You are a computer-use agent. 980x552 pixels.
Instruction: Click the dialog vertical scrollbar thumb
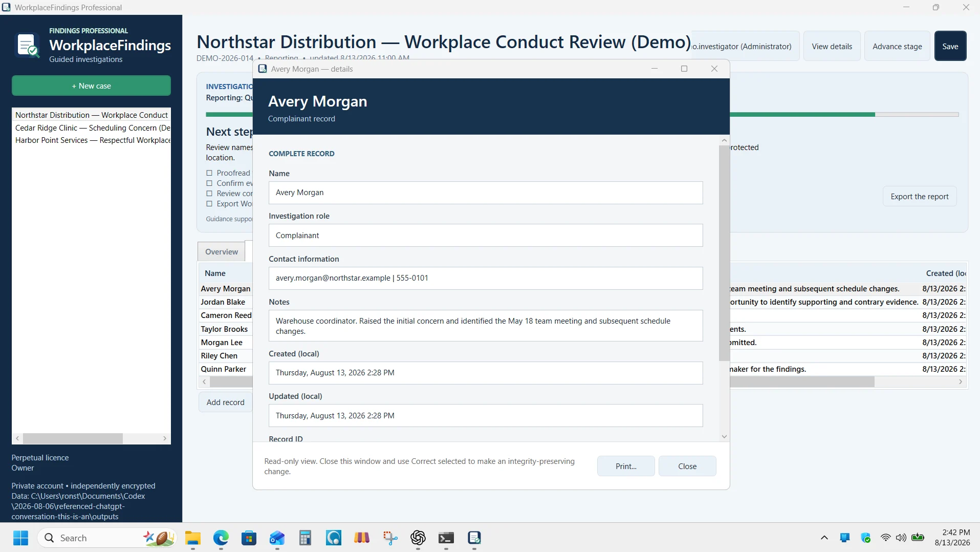(x=724, y=253)
